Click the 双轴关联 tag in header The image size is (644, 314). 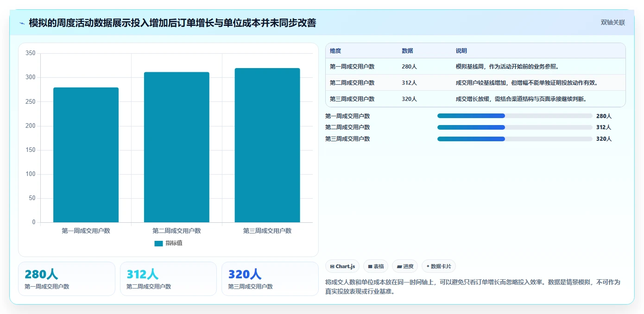click(x=613, y=22)
